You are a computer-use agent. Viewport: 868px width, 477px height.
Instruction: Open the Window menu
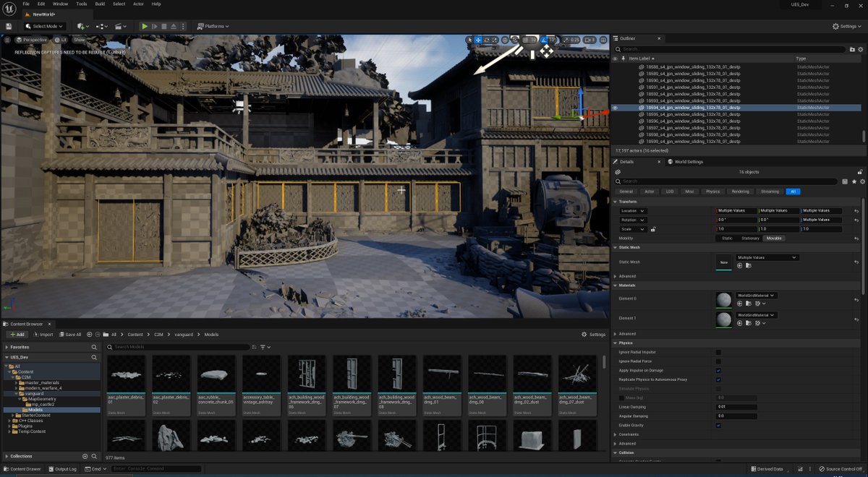[x=61, y=4]
